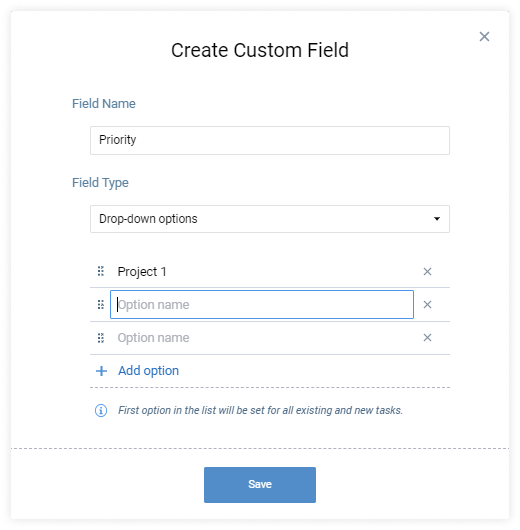Remove the last empty option row
This screenshot has height=530, width=520.
[x=427, y=337]
